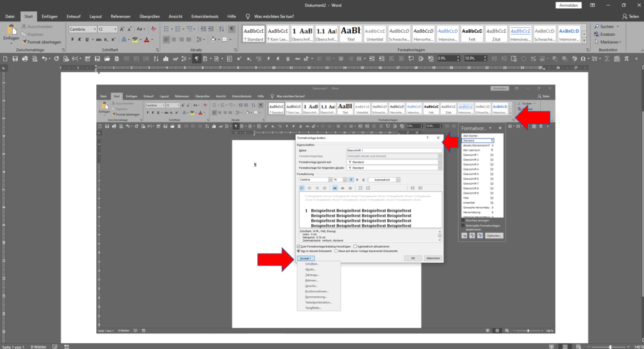Insert equation with the Pi icon
644x349 pixels.
626,58
